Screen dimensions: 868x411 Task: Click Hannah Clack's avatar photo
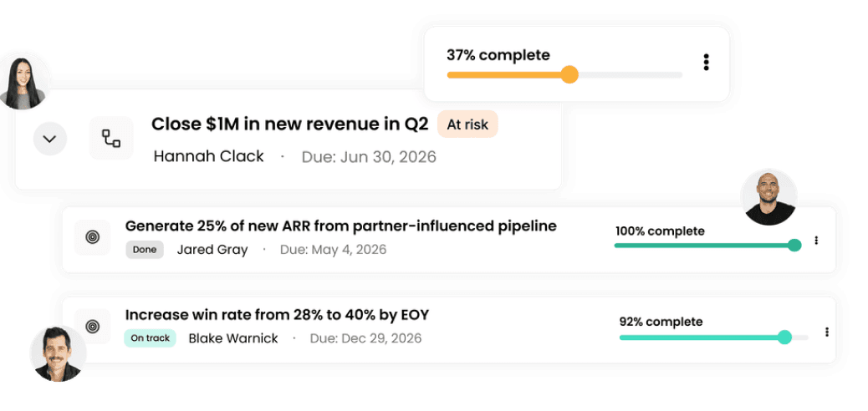click(23, 83)
